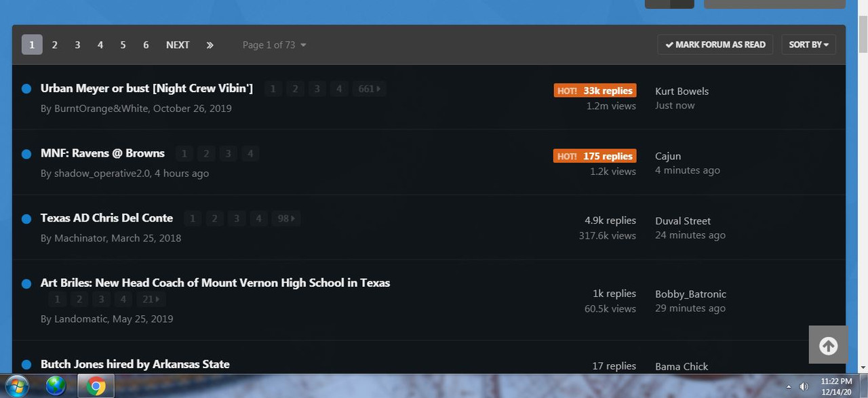
Task: Go to latest post '24 minutes ago'
Action: (x=690, y=235)
